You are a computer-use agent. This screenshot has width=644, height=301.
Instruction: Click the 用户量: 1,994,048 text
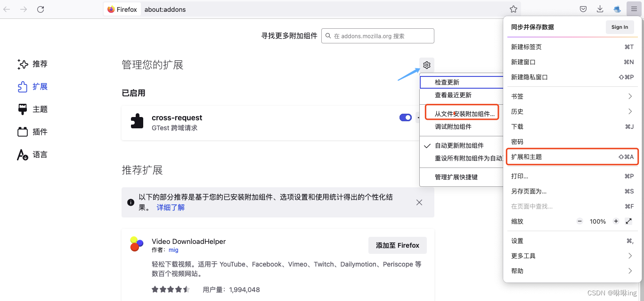point(231,290)
